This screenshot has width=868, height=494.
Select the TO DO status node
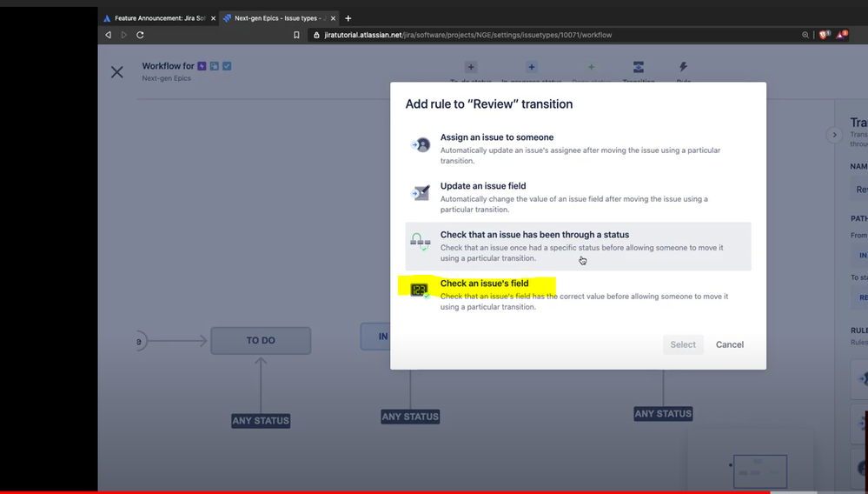(x=261, y=341)
